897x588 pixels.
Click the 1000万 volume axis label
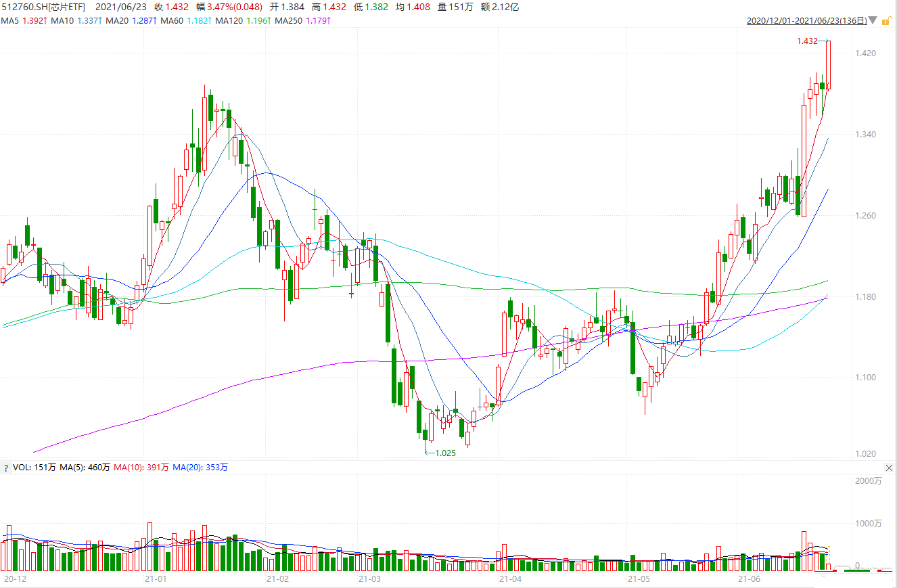(869, 523)
